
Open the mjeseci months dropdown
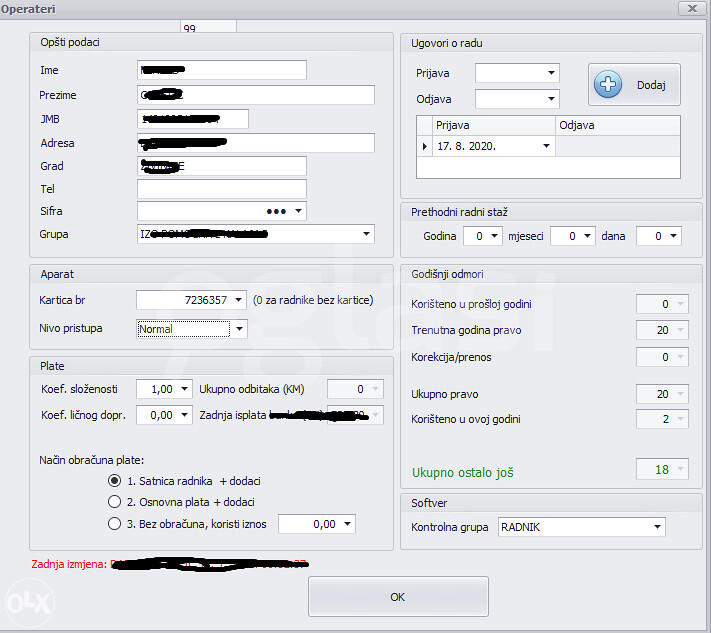[588, 236]
